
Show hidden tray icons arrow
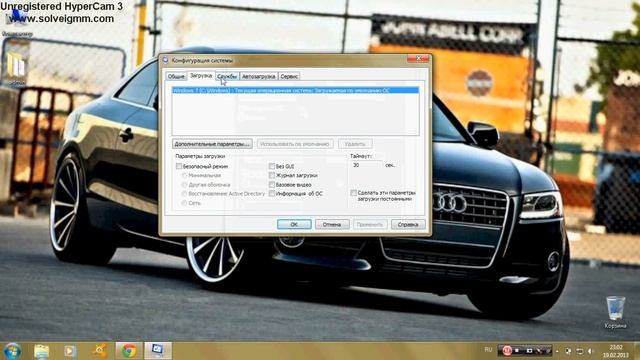(x=558, y=351)
